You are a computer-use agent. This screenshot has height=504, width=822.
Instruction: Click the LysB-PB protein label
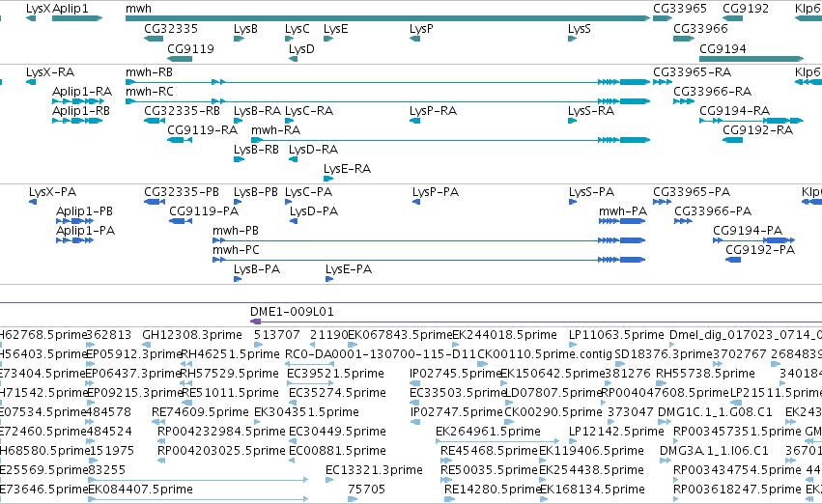pos(256,192)
